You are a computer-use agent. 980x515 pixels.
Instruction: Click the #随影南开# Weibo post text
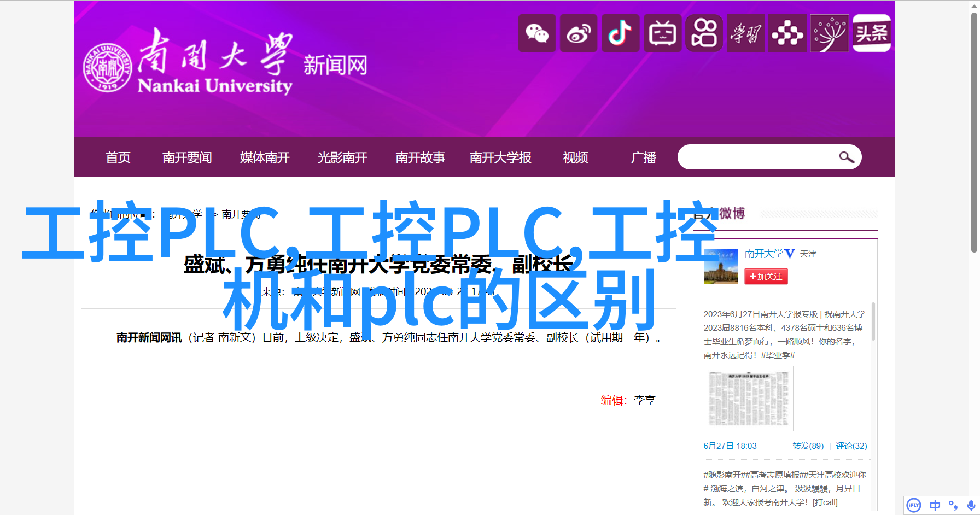coord(785,489)
